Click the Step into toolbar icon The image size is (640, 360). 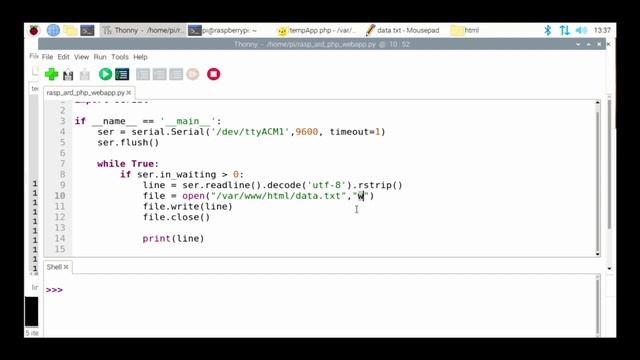159,74
